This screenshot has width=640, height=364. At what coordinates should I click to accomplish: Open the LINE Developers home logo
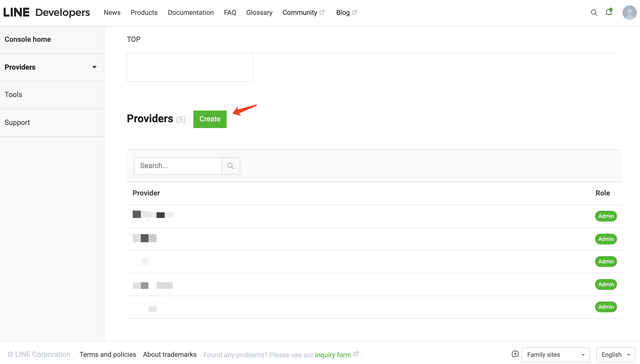[47, 12]
